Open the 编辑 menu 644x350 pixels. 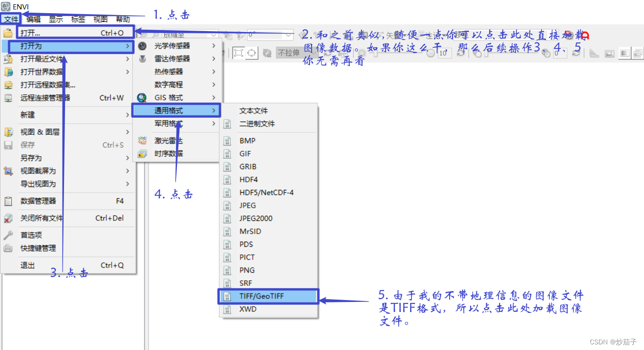pos(33,19)
